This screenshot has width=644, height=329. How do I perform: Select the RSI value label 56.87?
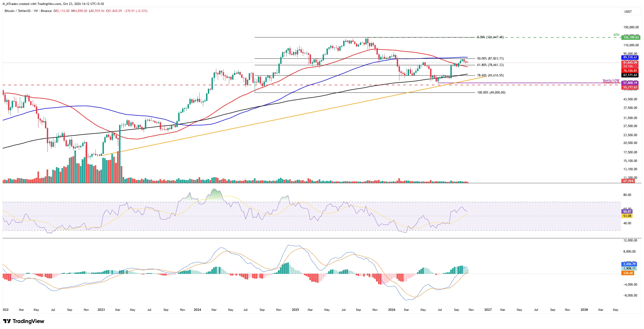pos(627,212)
